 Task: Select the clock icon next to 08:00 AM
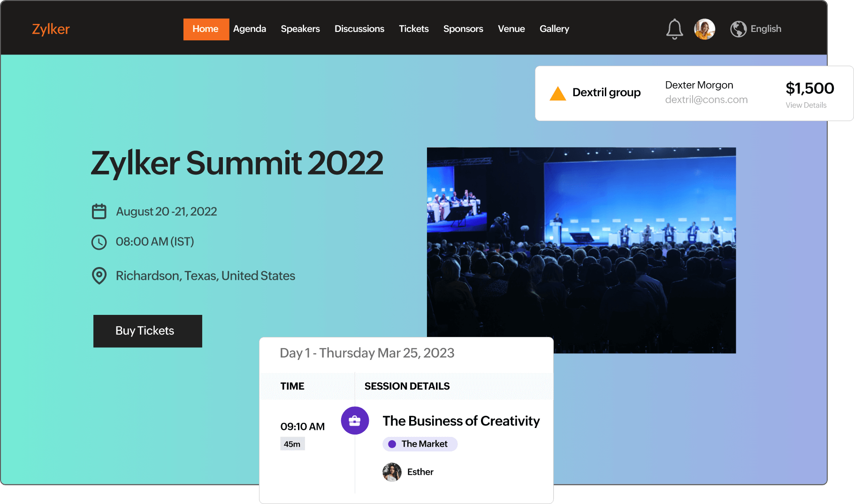[x=99, y=242]
